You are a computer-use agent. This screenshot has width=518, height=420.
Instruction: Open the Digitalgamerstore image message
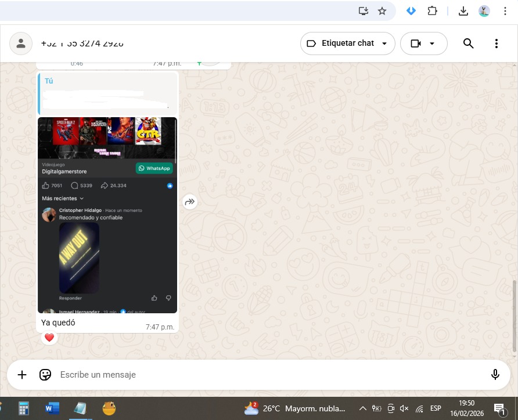pos(107,215)
